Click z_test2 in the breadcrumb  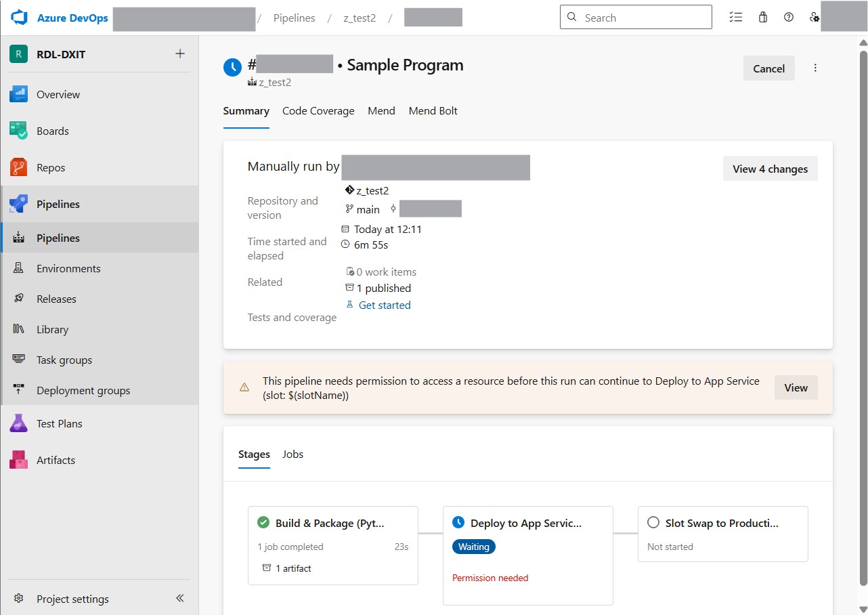coord(360,18)
